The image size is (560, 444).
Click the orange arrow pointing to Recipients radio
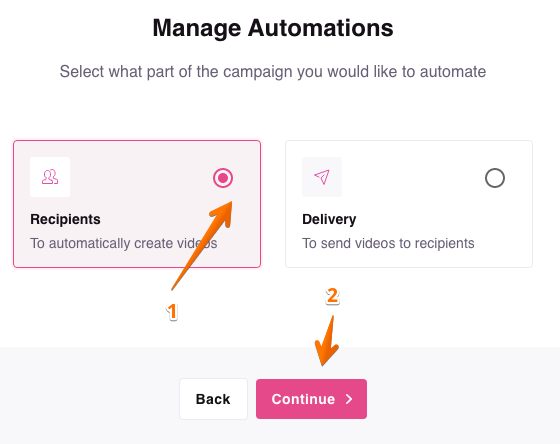tap(203, 245)
